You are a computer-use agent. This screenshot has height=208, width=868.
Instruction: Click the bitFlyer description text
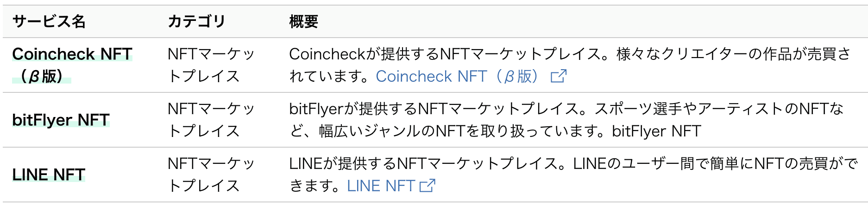pos(566,120)
